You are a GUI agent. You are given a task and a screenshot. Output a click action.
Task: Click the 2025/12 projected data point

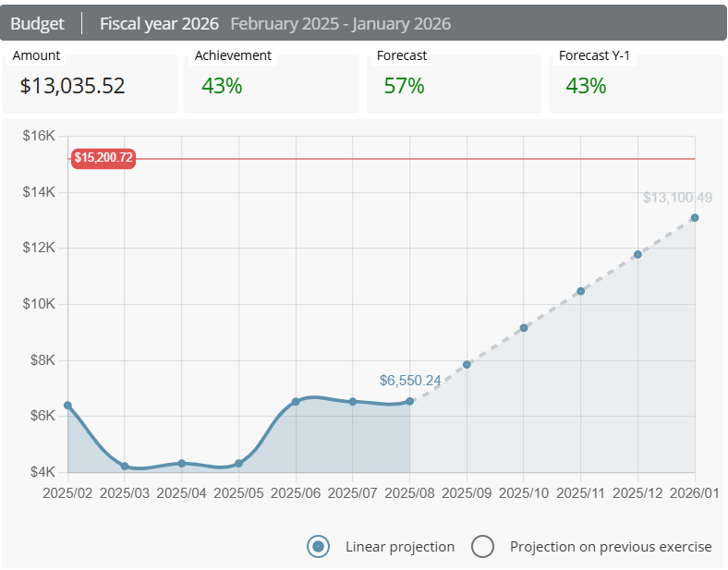click(x=637, y=254)
